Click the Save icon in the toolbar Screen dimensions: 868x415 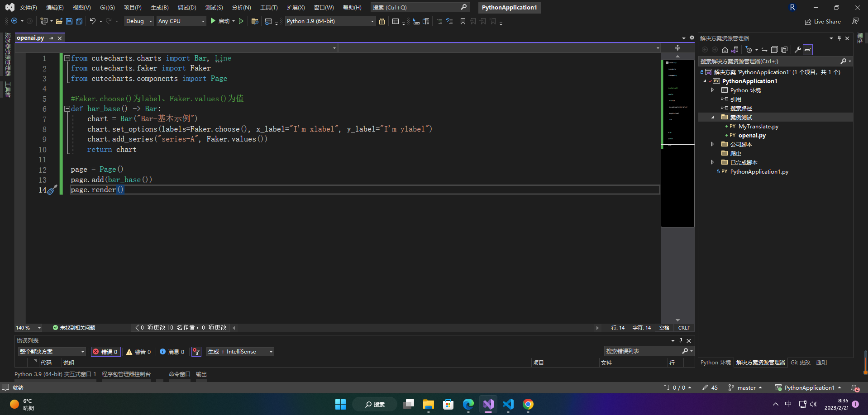pyautogui.click(x=69, y=21)
